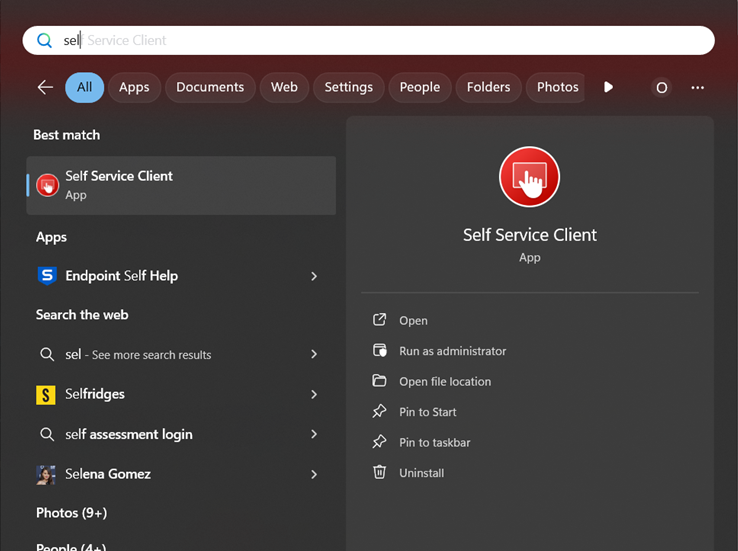The image size is (738, 551).
Task: Click search icon beside self assessment login
Action: coord(47,434)
